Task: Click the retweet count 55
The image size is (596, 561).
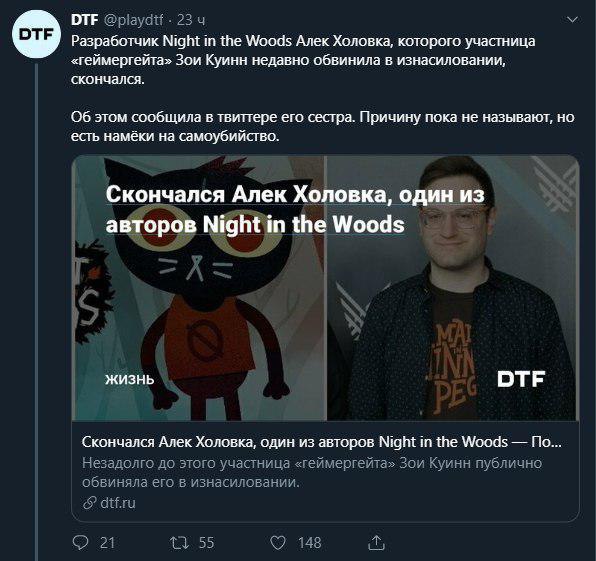Action: coord(206,543)
